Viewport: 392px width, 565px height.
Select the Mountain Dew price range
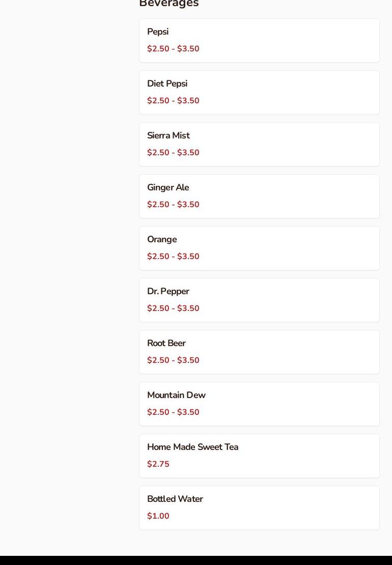point(173,412)
